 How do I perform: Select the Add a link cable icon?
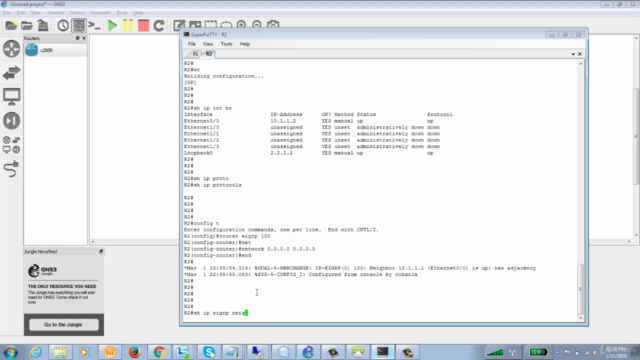pyautogui.click(x=11, y=169)
